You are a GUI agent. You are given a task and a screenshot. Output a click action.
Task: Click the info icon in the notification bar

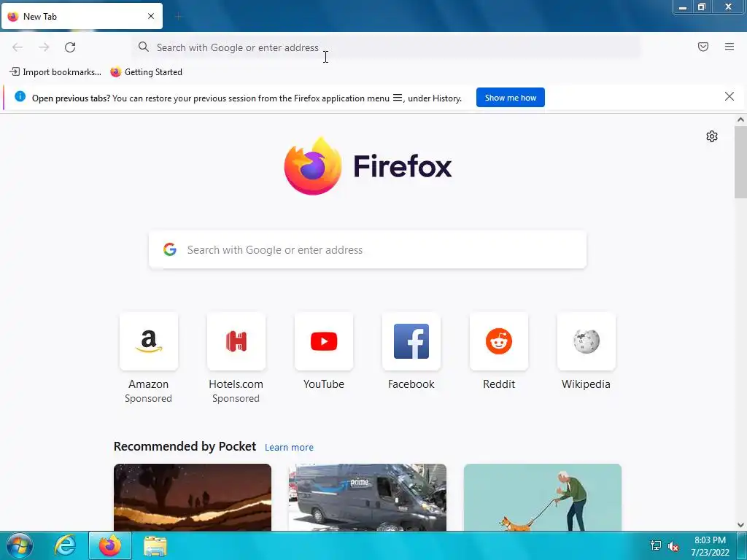pyautogui.click(x=20, y=97)
